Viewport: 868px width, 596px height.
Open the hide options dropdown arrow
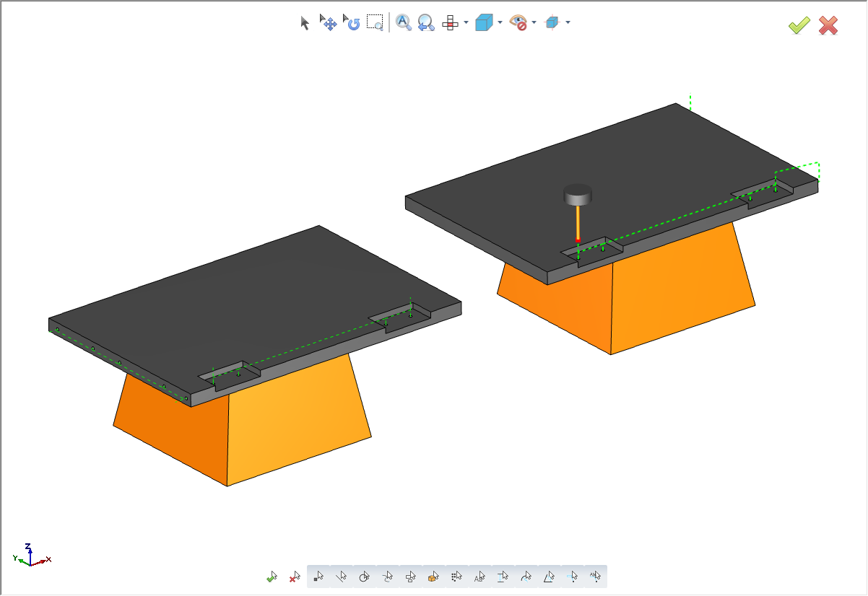534,24
